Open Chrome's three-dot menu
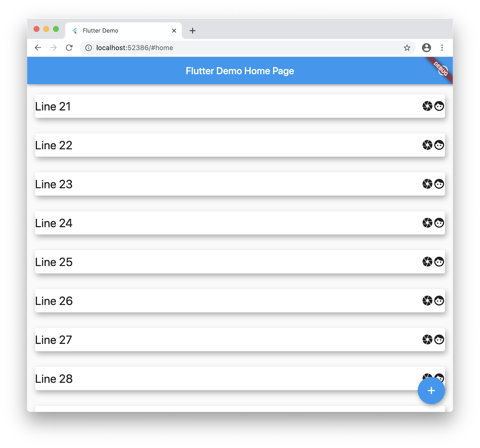Viewport: 480px width, 448px height. coord(442,48)
